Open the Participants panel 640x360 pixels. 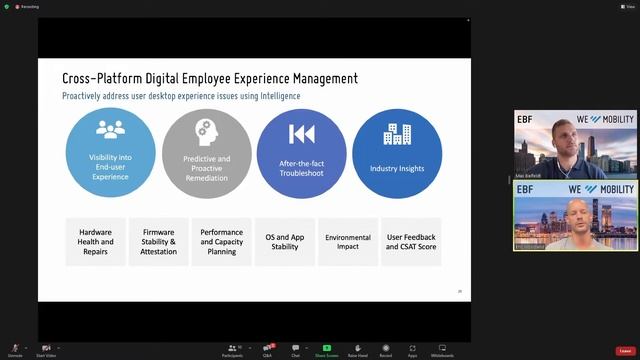click(x=233, y=350)
